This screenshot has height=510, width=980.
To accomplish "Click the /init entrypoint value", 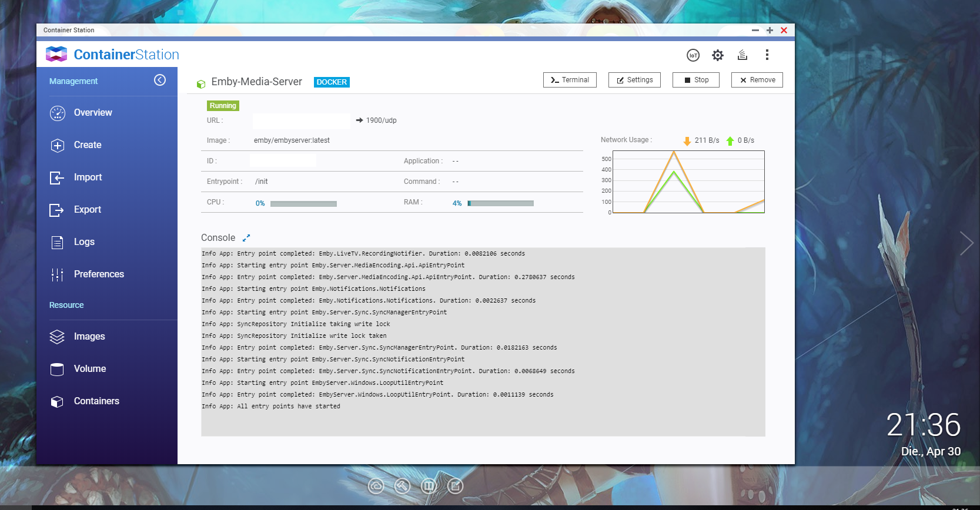I will tap(262, 182).
